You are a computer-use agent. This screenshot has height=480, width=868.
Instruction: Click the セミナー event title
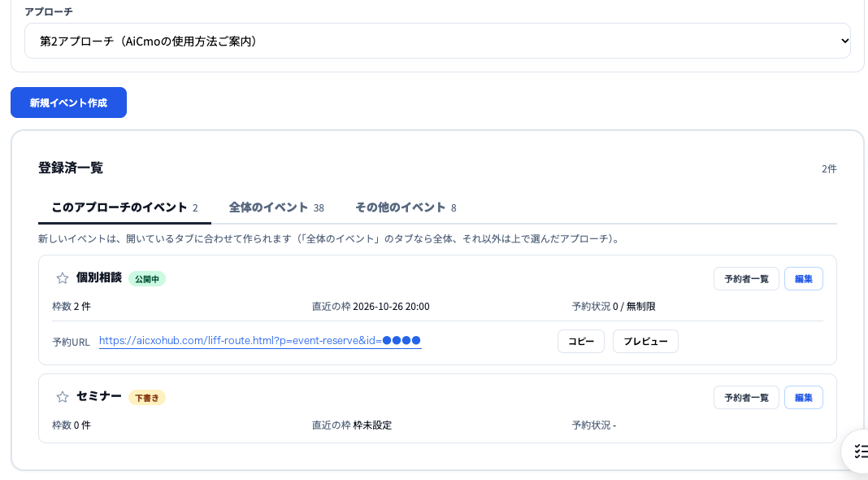click(x=98, y=396)
